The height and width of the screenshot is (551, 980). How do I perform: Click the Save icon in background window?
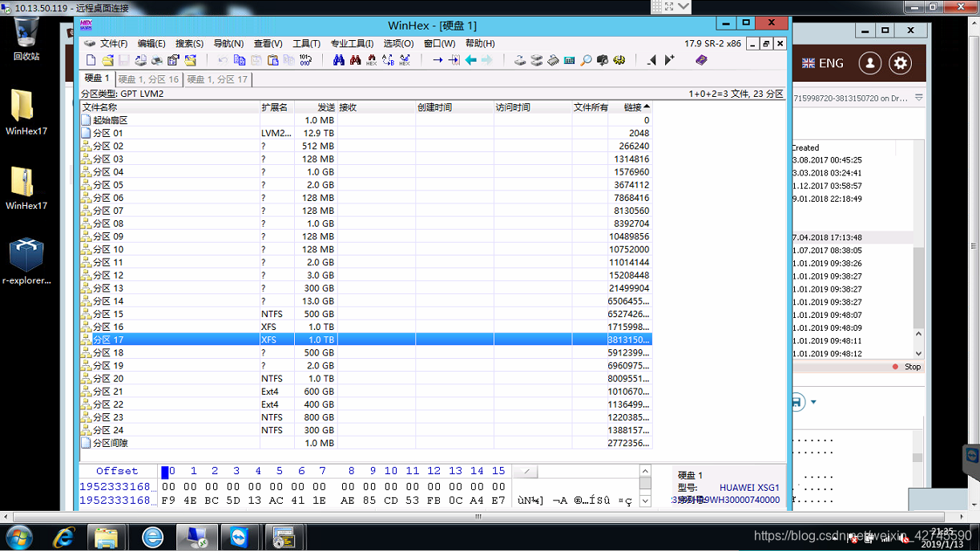(x=798, y=401)
